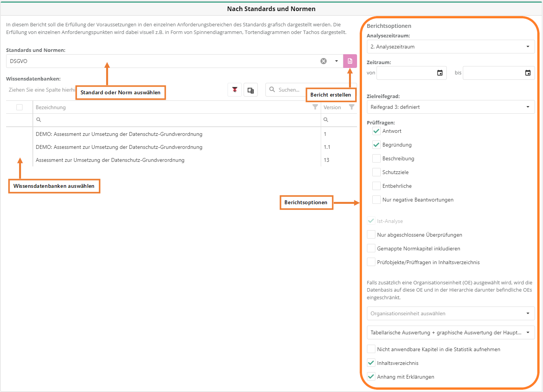Click the pink create report icon

point(350,61)
